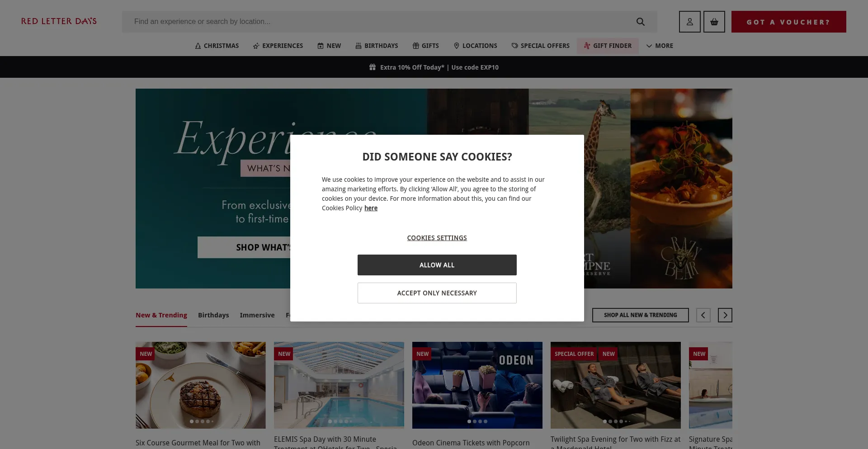Expand the More dropdown menu
The image size is (868, 449).
coord(660,46)
